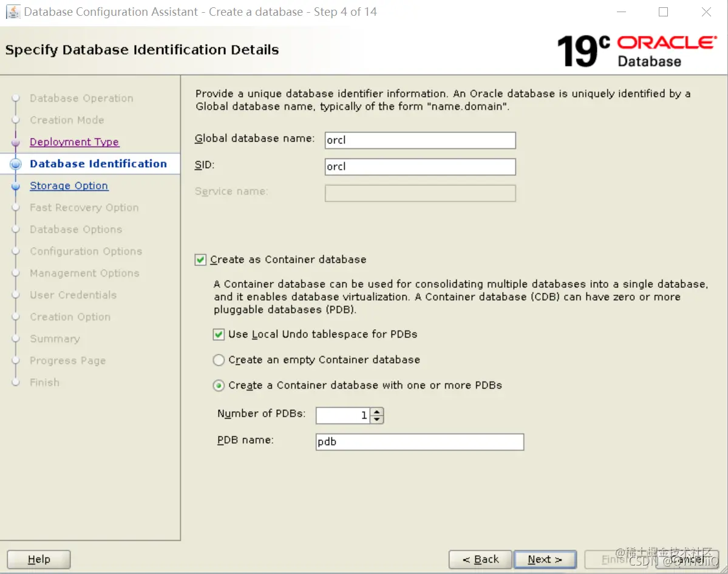Image resolution: width=728 pixels, height=574 pixels.
Task: Click the PDB name label
Action: pyautogui.click(x=246, y=440)
